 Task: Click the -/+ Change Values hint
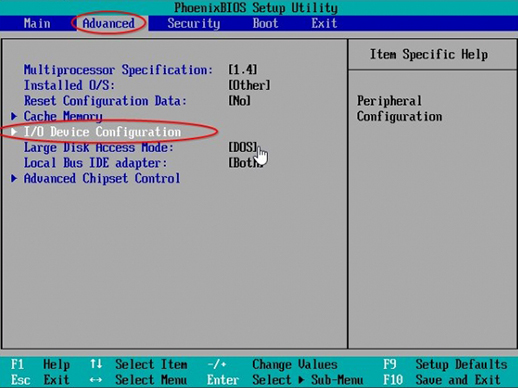(272, 364)
